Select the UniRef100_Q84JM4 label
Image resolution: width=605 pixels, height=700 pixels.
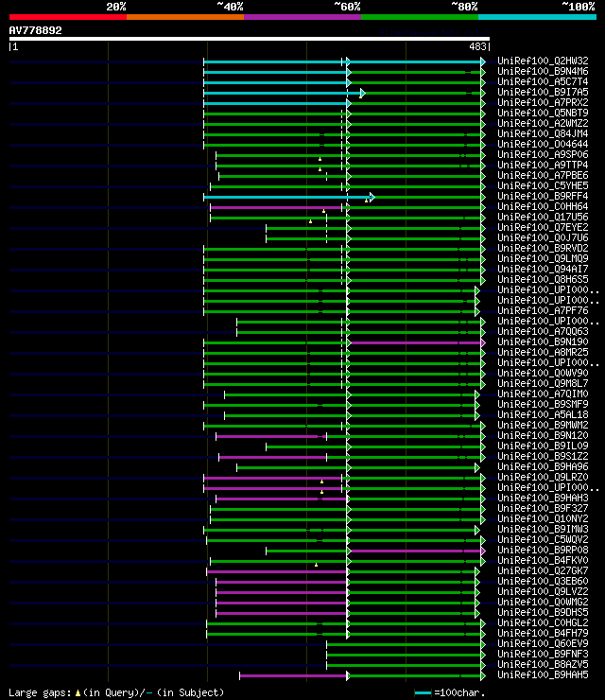coord(543,133)
